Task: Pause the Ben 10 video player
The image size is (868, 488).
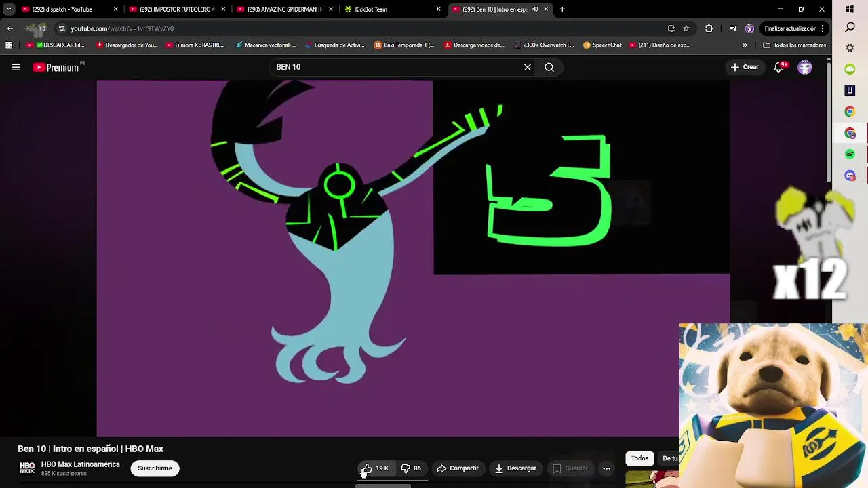Action: [413, 258]
